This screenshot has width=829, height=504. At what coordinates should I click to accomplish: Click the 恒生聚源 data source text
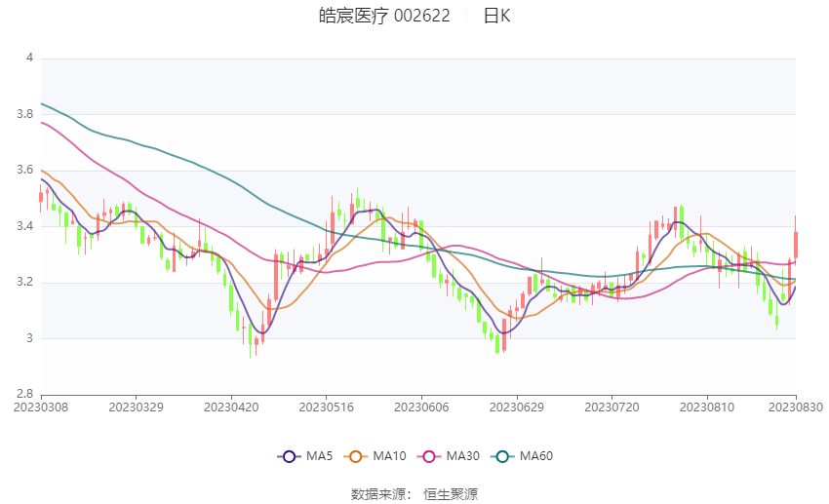[451, 494]
